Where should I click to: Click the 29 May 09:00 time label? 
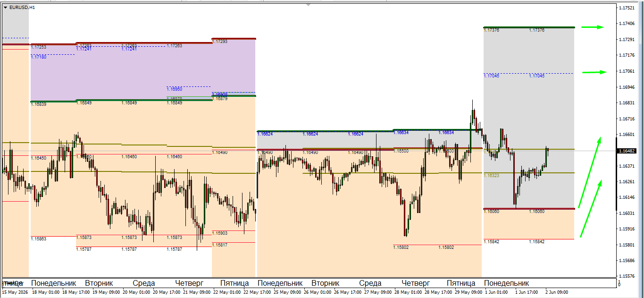[469, 292]
